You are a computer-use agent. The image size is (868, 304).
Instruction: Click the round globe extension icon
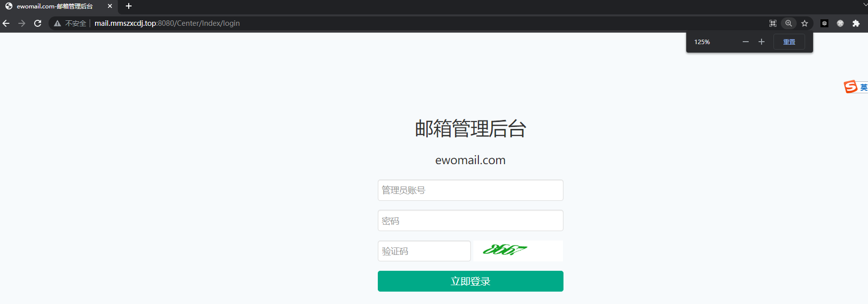[840, 23]
